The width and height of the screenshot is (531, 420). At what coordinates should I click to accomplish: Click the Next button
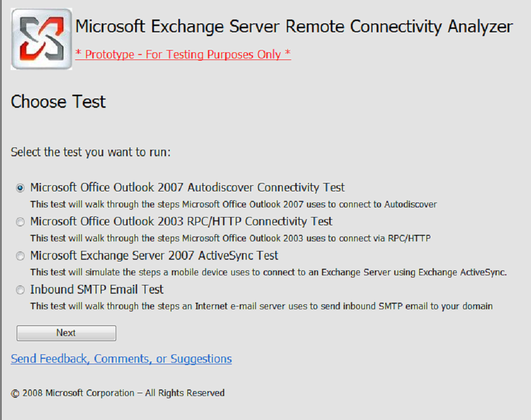click(66, 333)
